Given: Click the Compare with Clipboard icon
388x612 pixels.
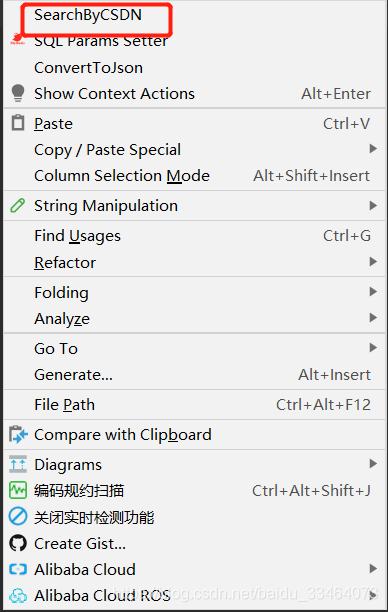Looking at the screenshot, I should point(18,434).
